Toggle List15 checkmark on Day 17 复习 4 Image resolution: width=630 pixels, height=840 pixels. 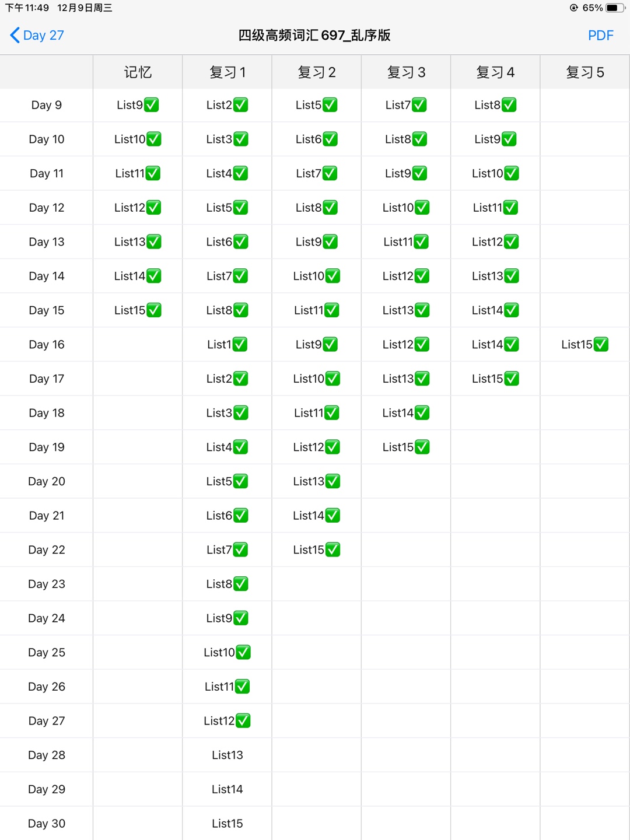click(x=512, y=379)
